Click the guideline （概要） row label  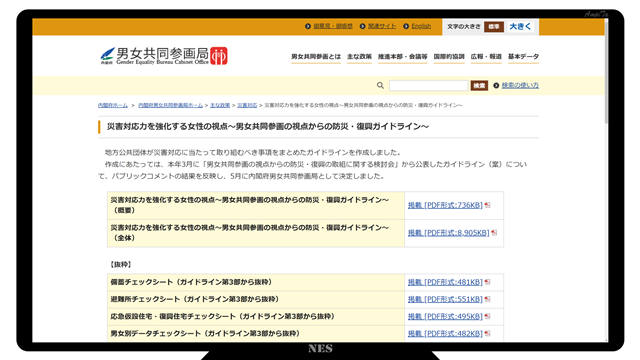coord(250,205)
